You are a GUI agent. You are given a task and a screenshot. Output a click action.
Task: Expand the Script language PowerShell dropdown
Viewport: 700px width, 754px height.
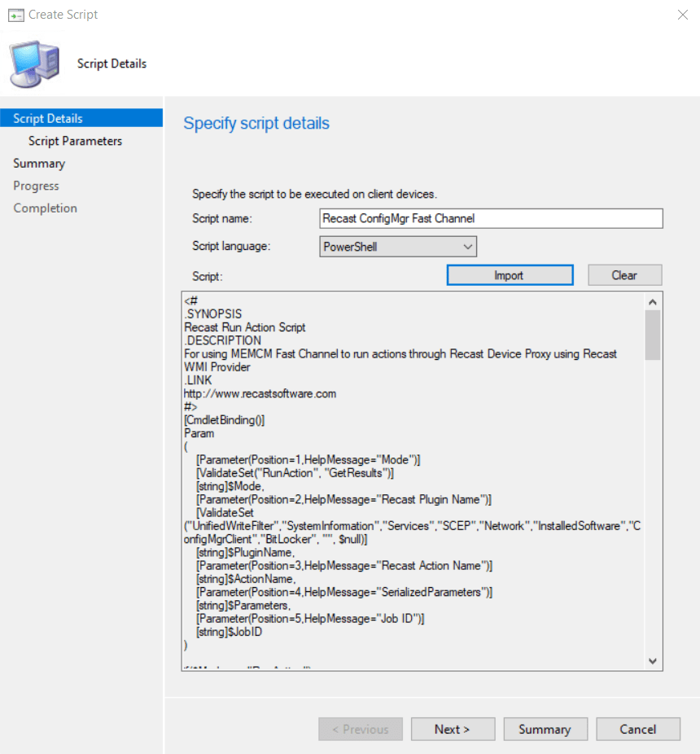pos(398,247)
